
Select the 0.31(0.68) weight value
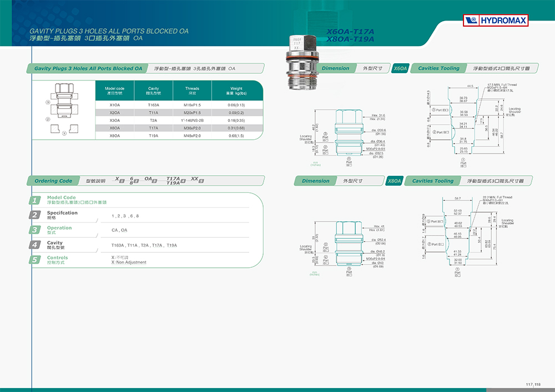pos(236,128)
